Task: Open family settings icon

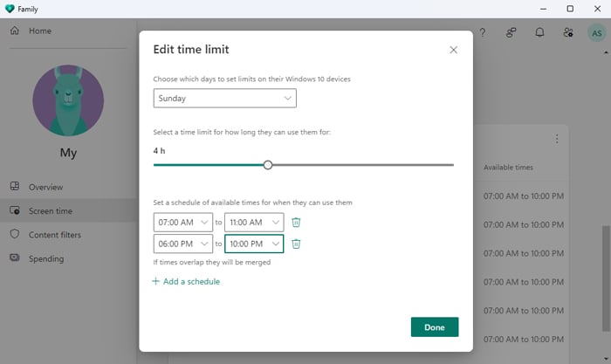Action: point(568,32)
